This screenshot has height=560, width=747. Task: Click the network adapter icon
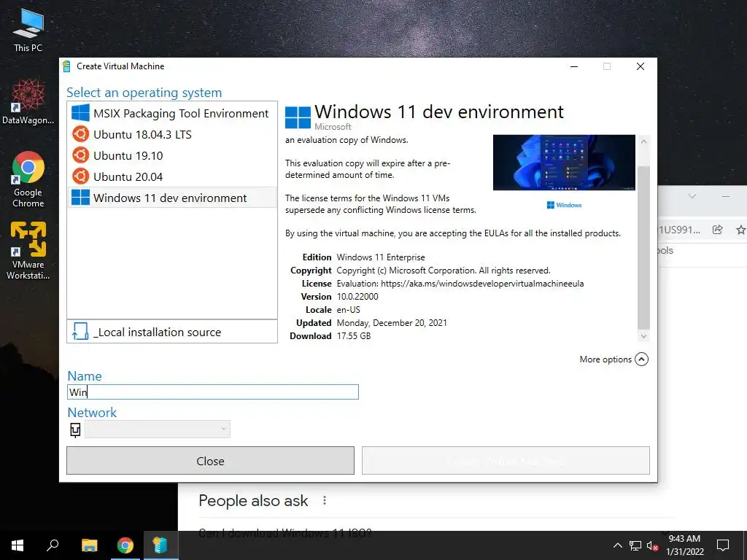coord(75,429)
